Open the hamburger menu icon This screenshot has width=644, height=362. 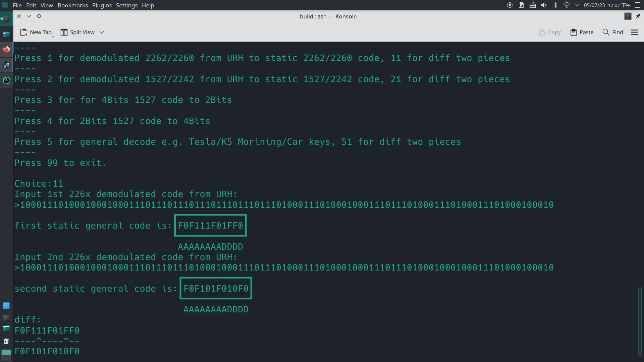click(x=635, y=32)
